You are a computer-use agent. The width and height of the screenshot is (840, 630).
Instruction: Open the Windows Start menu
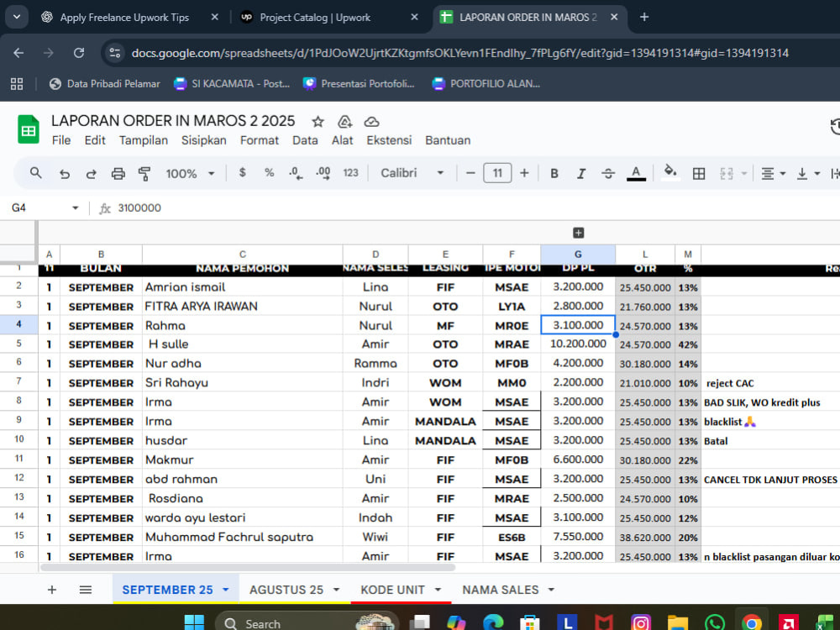coord(194,623)
